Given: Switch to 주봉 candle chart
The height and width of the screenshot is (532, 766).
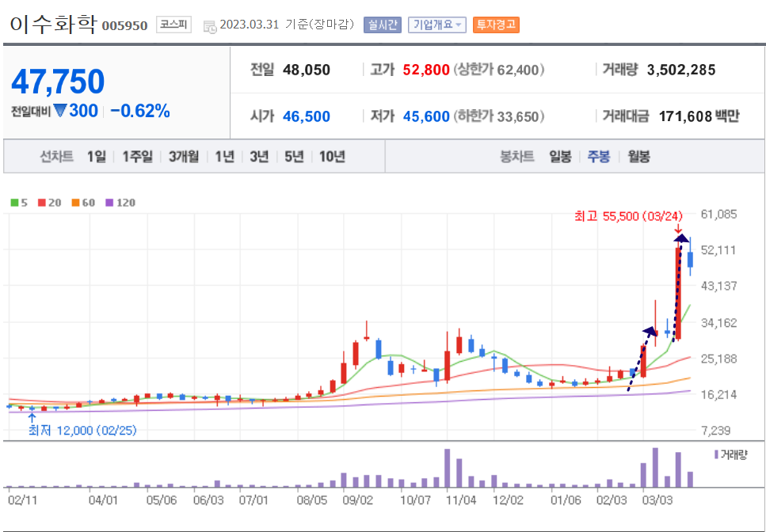Looking at the screenshot, I should [x=598, y=157].
